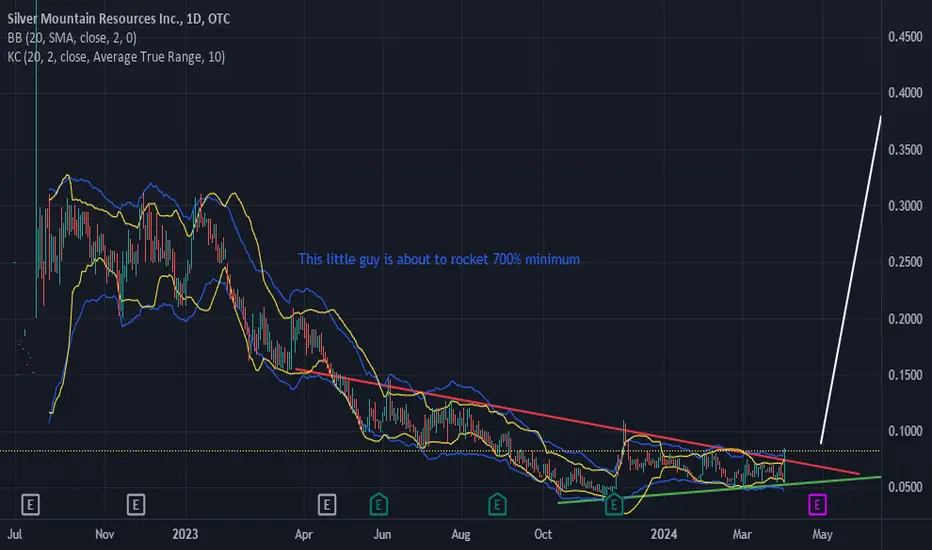Click the 0.1000 price axis label
The height and width of the screenshot is (550, 932).
(x=905, y=430)
